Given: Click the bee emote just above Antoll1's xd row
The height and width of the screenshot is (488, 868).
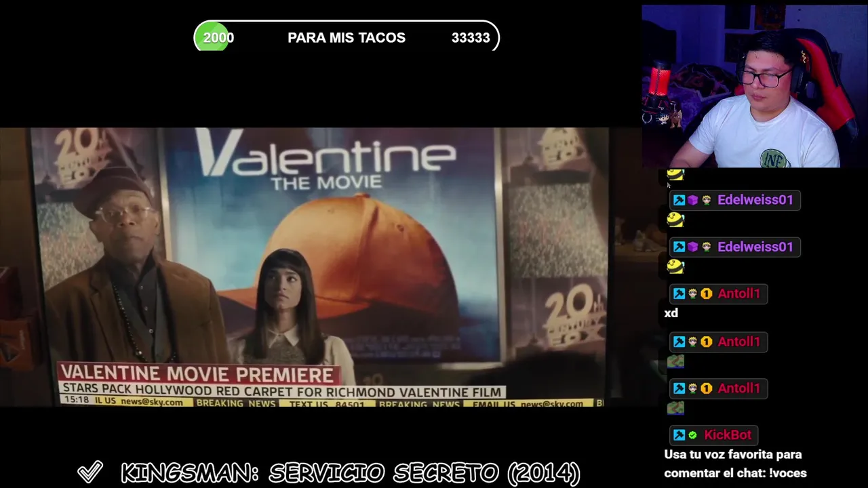Looking at the screenshot, I should tap(675, 266).
